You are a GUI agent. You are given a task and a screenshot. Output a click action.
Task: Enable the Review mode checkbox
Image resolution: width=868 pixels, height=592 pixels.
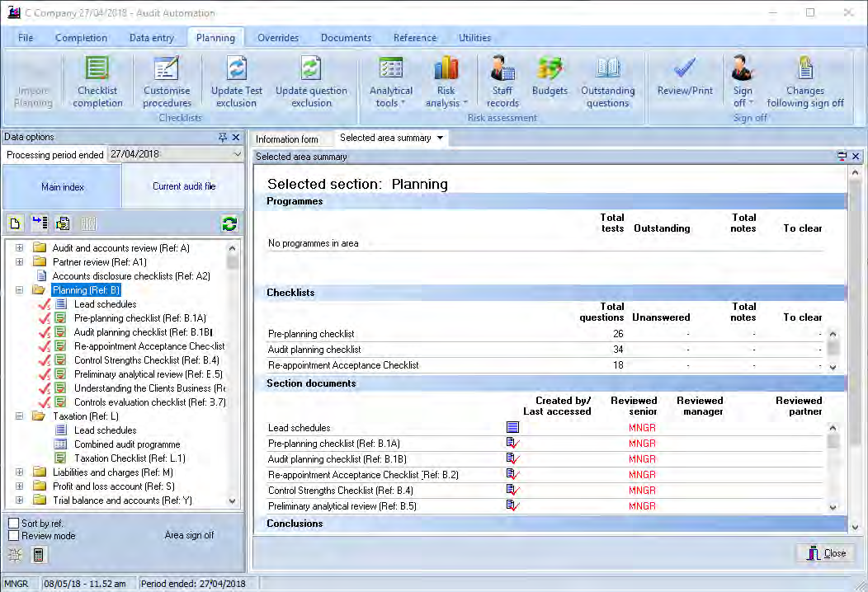click(x=14, y=536)
